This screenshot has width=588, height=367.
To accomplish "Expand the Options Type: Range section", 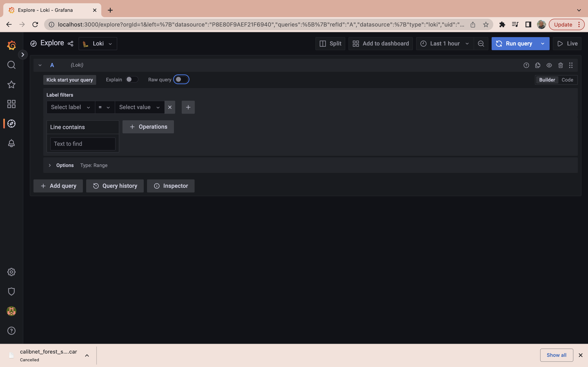I will pyautogui.click(x=65, y=165).
